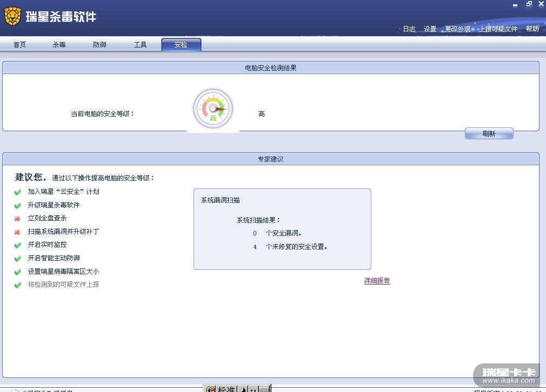Click the IME soft keyboard icon
Screen dimensions: 546x392
265,389
